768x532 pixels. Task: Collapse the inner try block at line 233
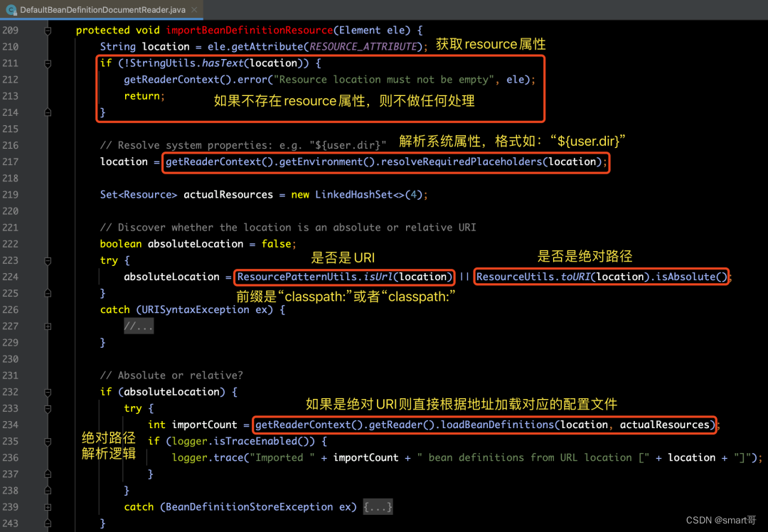48,408
